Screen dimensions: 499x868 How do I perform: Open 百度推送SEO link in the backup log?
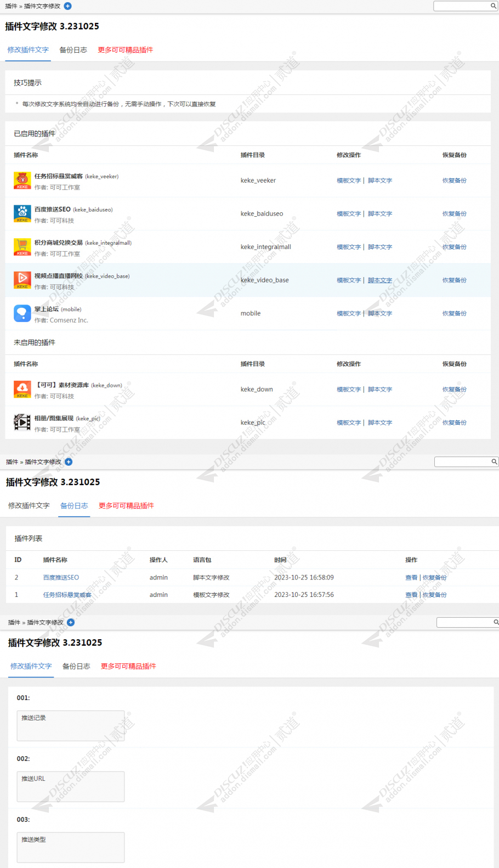(61, 578)
